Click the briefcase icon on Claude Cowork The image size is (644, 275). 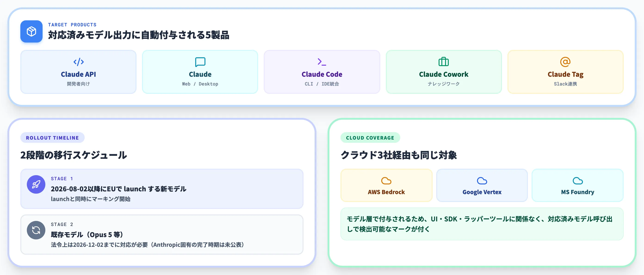click(443, 61)
